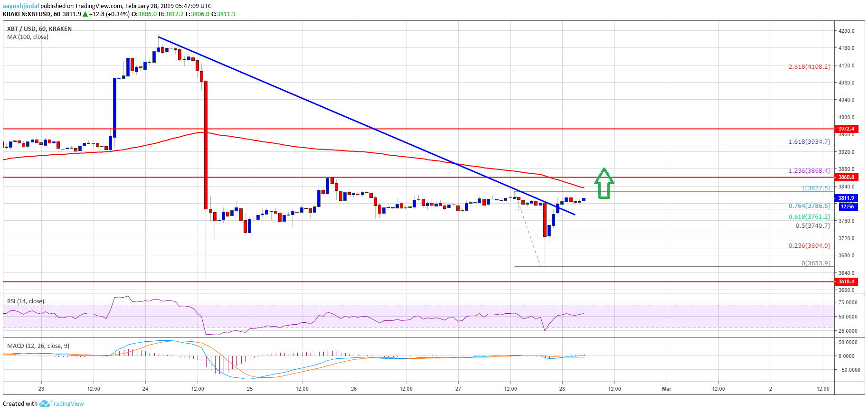Click the KRAKEN:XBTUSD, 60 symbol text
Image resolution: width=868 pixels, height=412 pixels.
click(x=31, y=14)
